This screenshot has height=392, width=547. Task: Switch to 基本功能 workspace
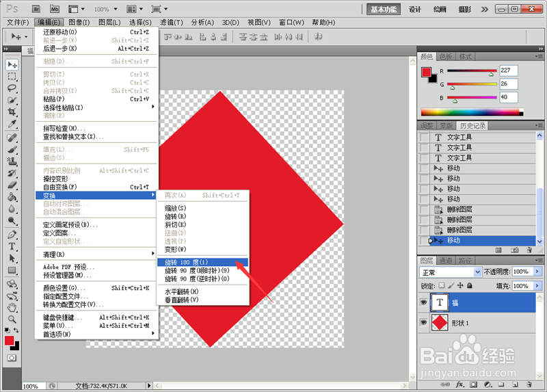(x=384, y=10)
